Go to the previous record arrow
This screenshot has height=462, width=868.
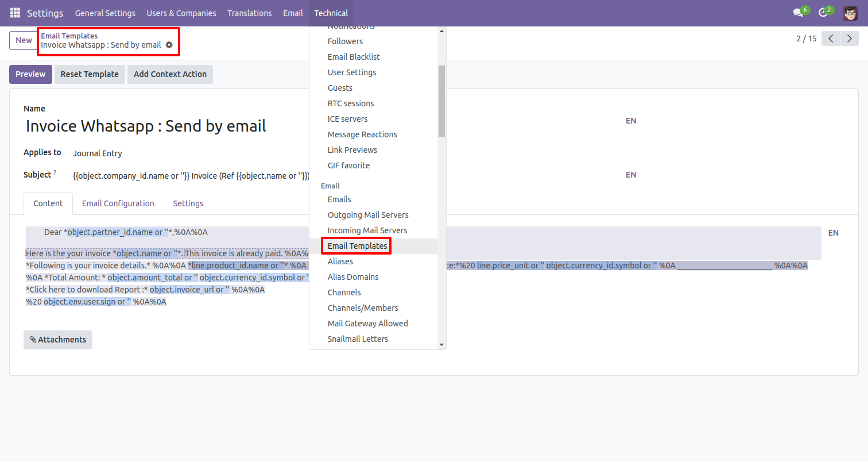(831, 39)
